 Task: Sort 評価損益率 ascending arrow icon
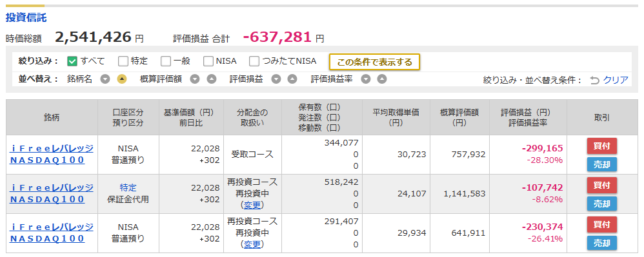pyautogui.click(x=382, y=79)
